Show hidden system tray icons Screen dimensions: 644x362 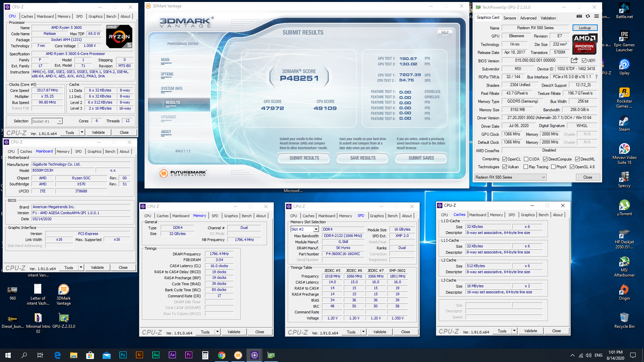coord(572,355)
